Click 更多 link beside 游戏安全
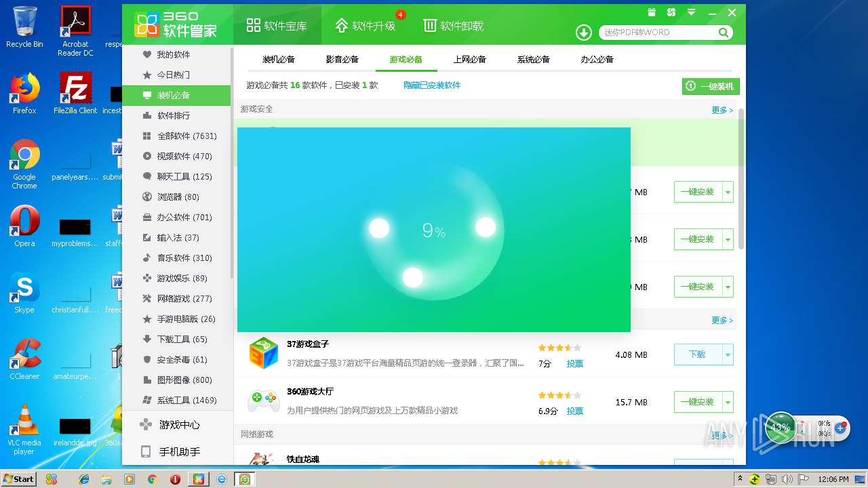 pyautogui.click(x=722, y=110)
